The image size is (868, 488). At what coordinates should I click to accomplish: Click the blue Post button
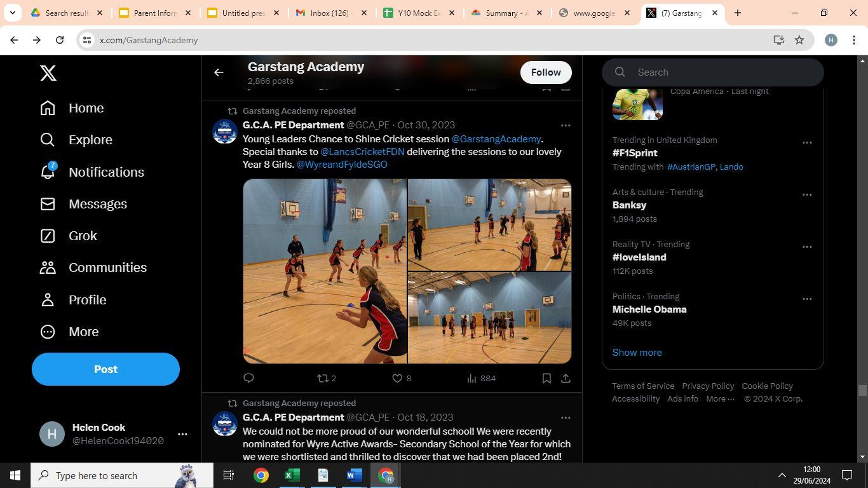pos(105,369)
